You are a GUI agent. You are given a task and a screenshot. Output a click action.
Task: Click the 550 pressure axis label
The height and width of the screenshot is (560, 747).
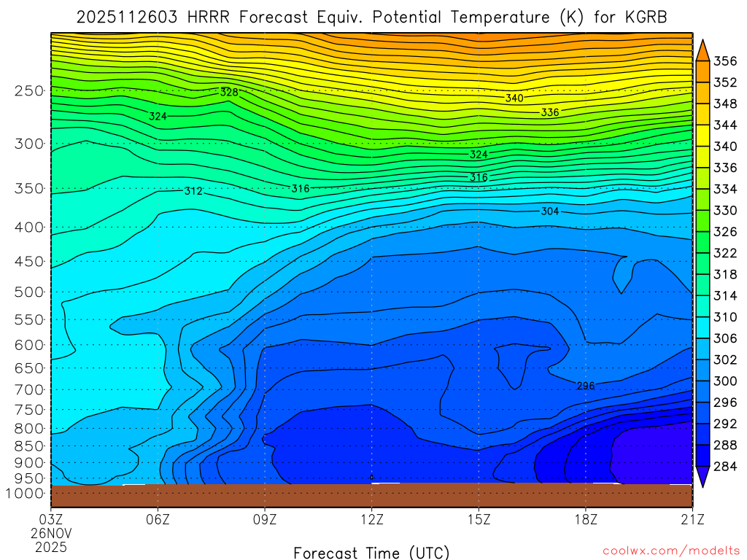29,319
